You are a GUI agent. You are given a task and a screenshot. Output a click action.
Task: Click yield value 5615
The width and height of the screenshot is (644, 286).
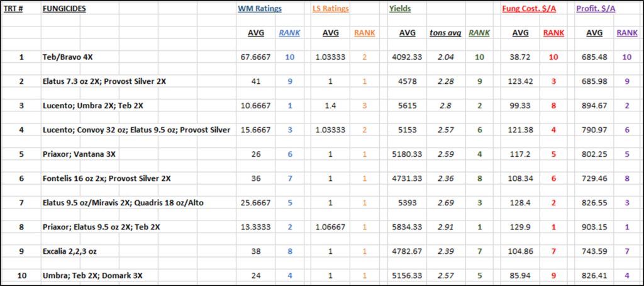point(408,106)
